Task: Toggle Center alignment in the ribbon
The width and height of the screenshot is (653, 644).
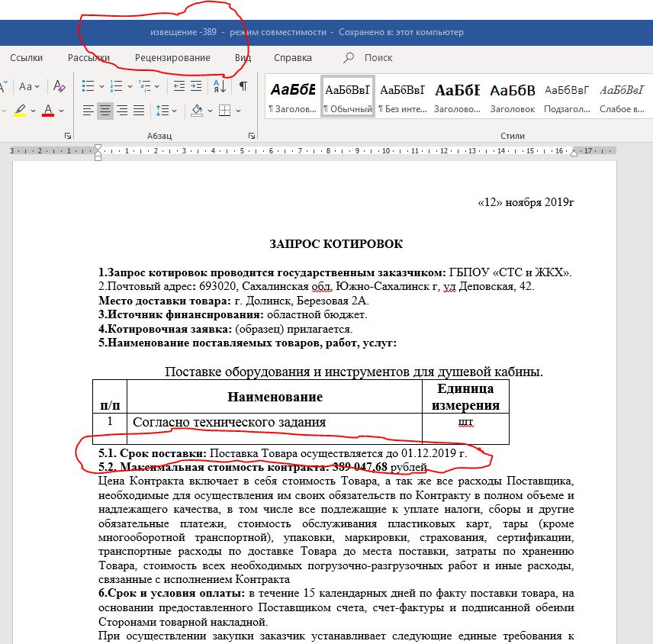Action: [105, 110]
